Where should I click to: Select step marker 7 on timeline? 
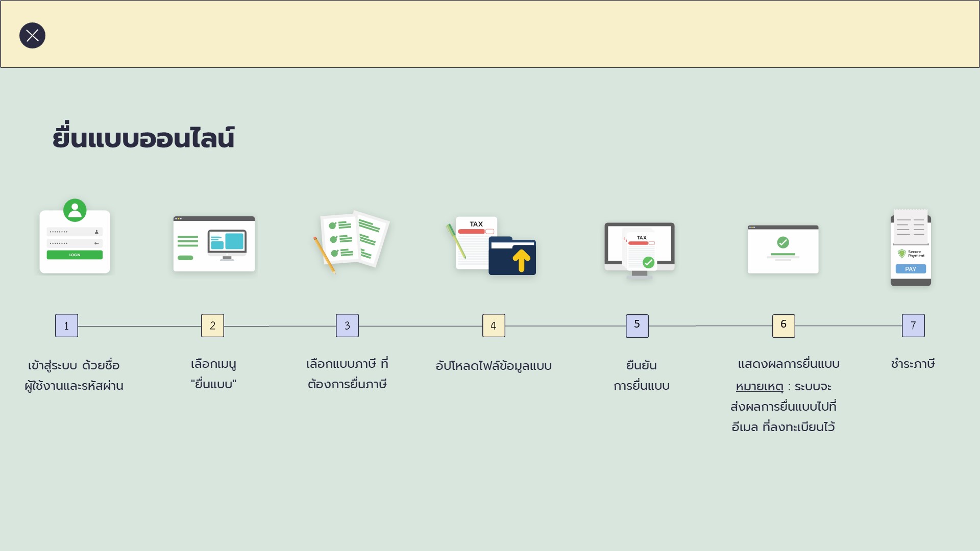[x=913, y=325]
